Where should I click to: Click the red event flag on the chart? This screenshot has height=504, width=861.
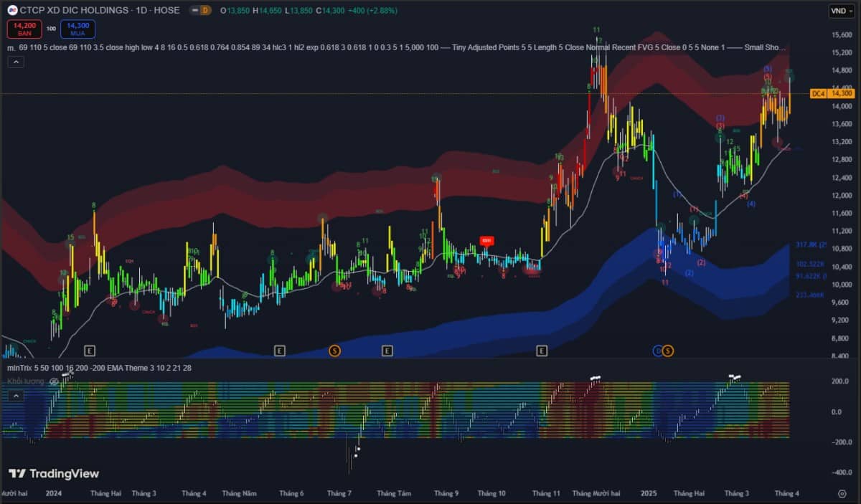click(487, 241)
